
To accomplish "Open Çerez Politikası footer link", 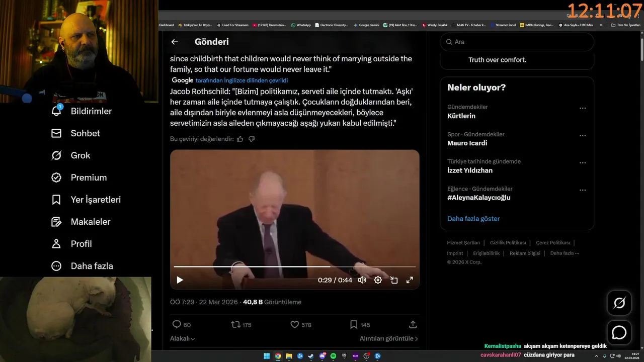I will pos(553,243).
